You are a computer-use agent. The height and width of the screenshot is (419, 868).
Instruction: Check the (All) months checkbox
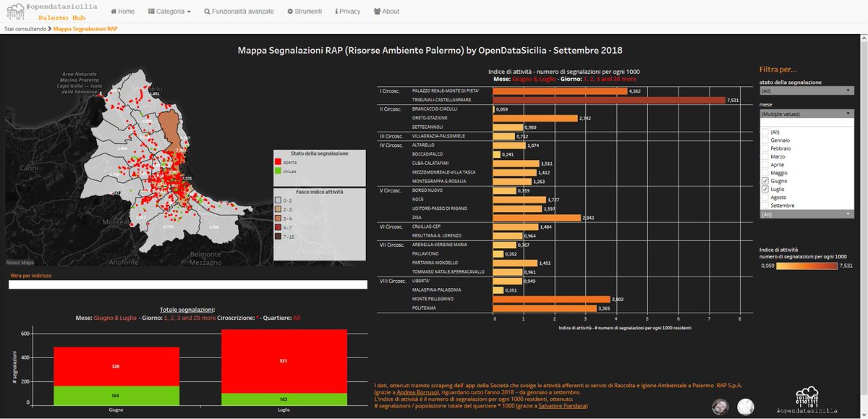point(766,132)
